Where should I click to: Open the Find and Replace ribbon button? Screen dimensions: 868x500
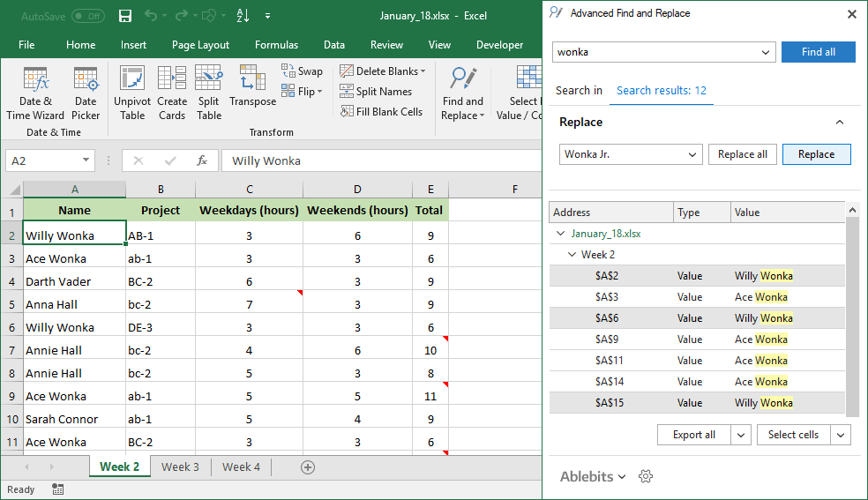463,93
